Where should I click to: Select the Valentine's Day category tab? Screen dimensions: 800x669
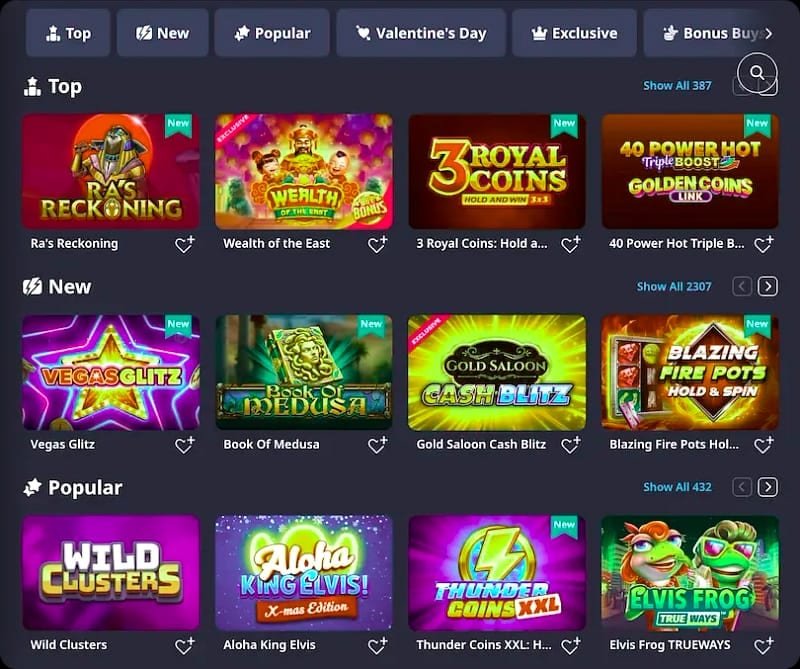pos(421,33)
